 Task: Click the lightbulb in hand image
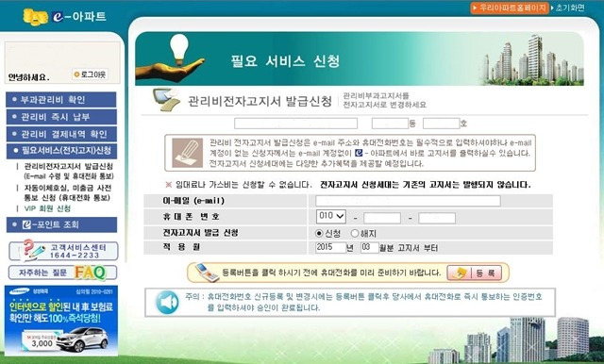click(x=170, y=58)
